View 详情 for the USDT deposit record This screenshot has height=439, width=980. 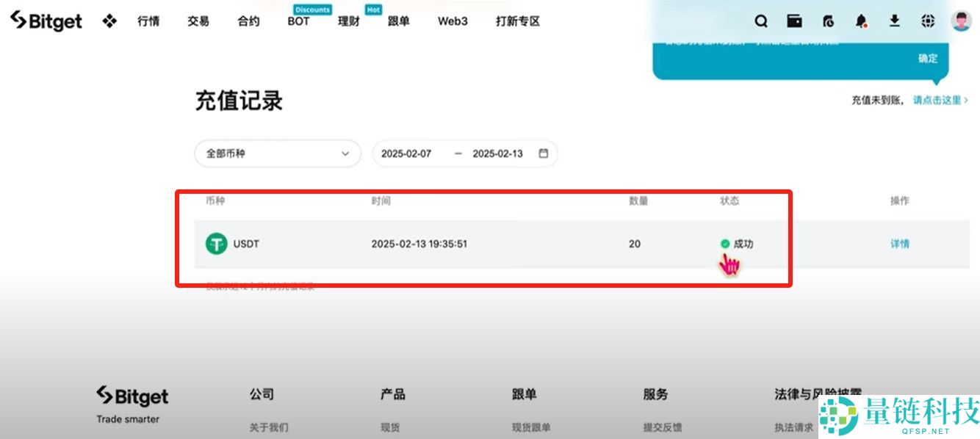tap(899, 243)
